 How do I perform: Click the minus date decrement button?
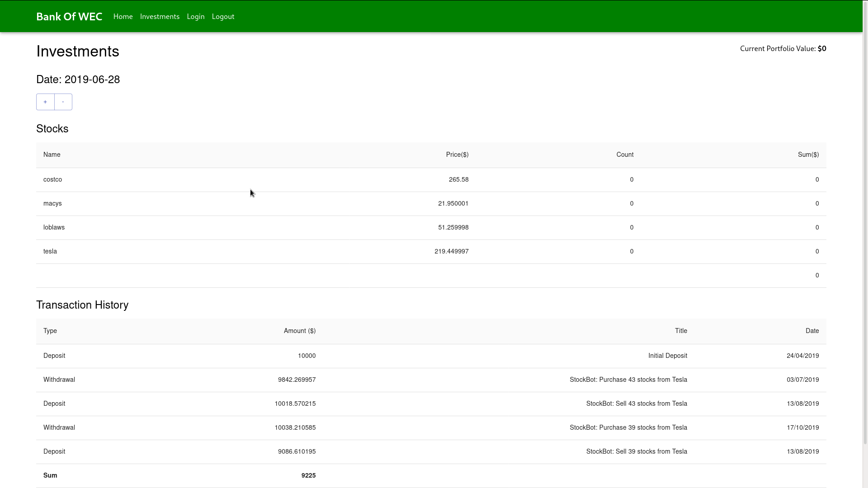(63, 102)
